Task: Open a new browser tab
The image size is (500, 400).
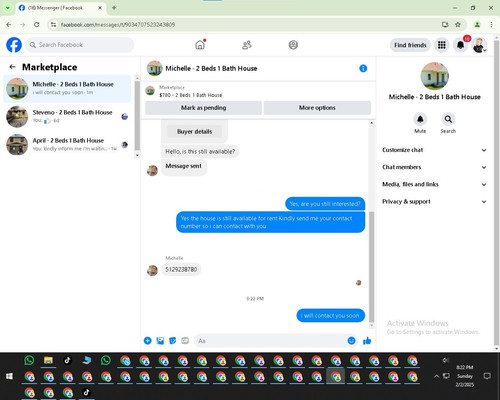Action: (x=114, y=8)
